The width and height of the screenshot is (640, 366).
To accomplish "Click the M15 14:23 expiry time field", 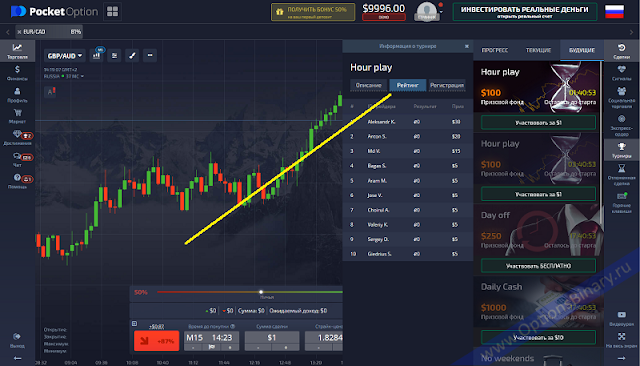I will tap(211, 338).
